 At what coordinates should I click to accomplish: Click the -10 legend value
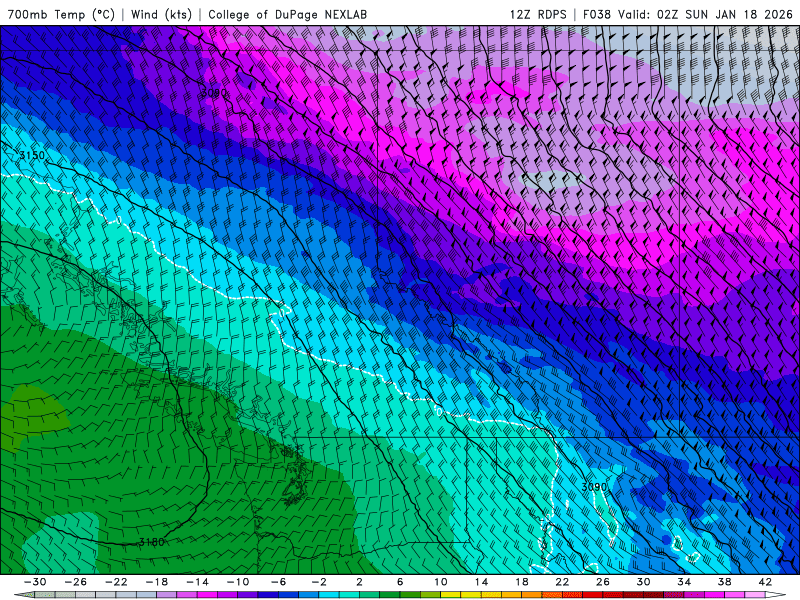(238, 582)
